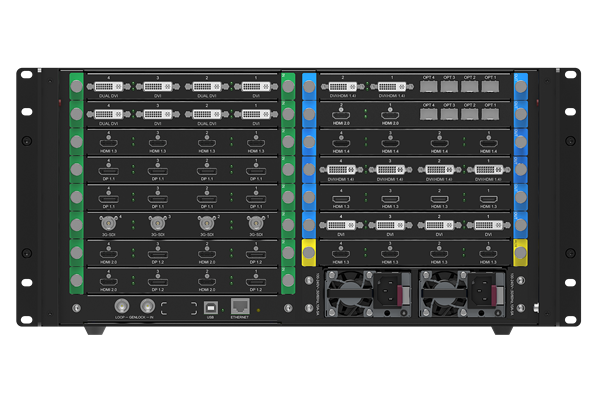Select HDMI 1.3 port 1 on yellow-handled card
This screenshot has height=400, width=600.
pos(488,254)
